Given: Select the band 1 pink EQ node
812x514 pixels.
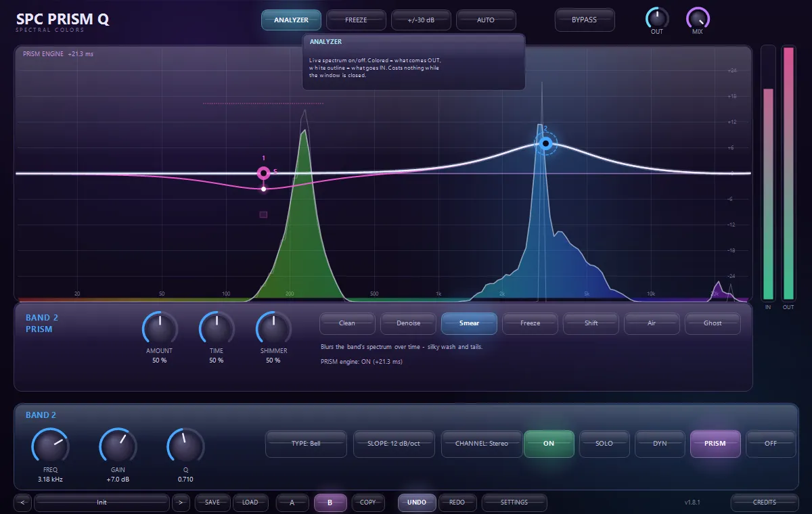Looking at the screenshot, I should click(x=264, y=173).
